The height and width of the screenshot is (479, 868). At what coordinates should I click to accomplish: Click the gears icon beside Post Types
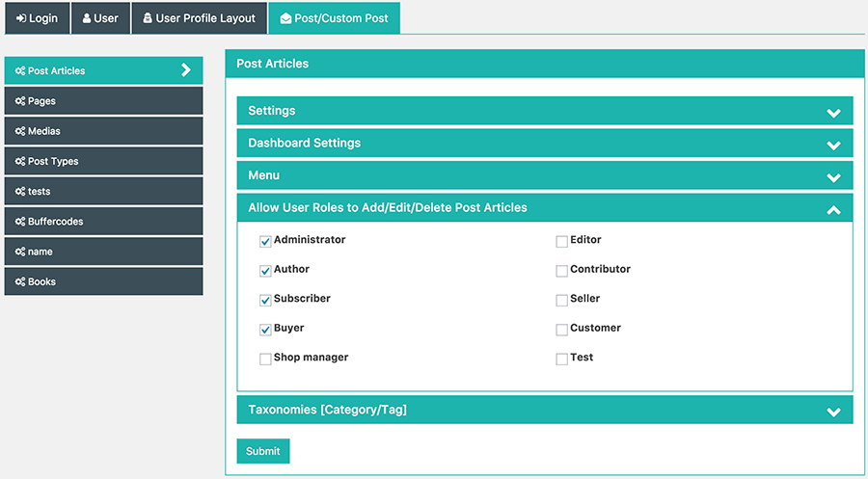tap(20, 161)
